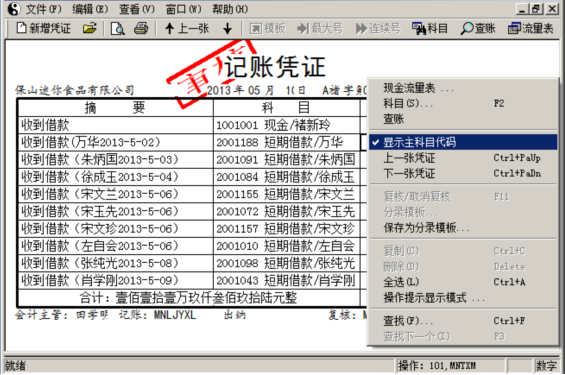Click summary cell 收到借款（宋玉先2013-5-06）
Screen dimensions: 565x375
116,211
